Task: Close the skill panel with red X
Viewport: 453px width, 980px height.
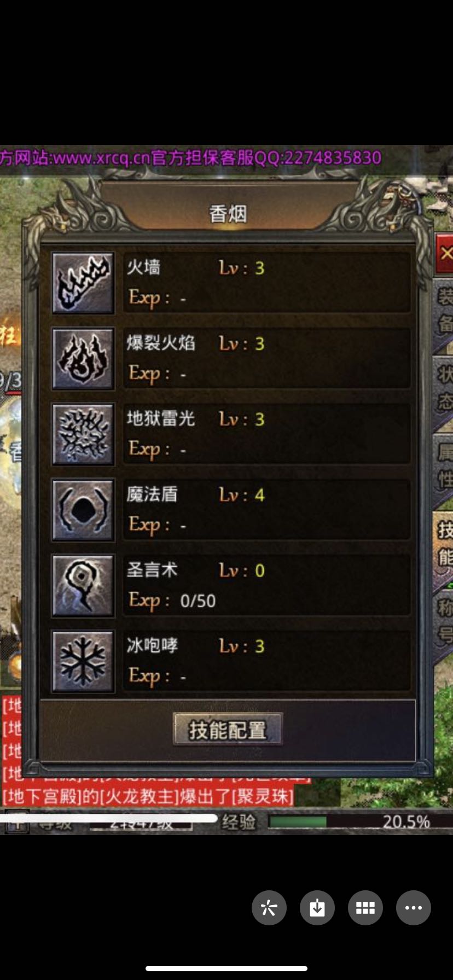Action: click(x=444, y=253)
